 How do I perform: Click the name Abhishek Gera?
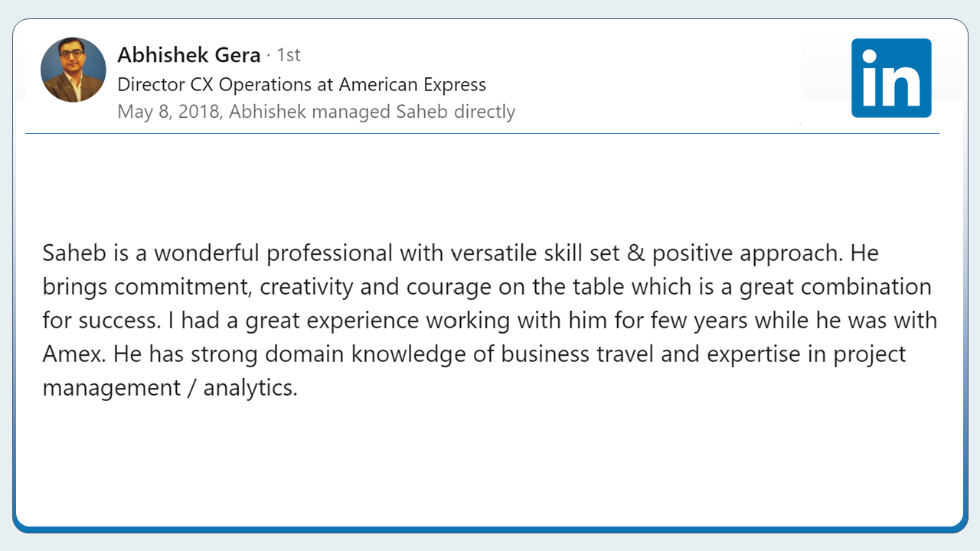[189, 55]
